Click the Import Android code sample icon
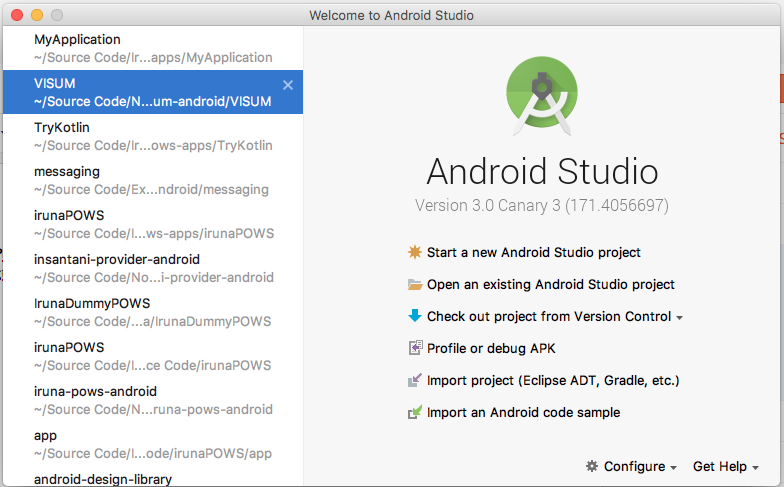Screen dimensions: 784x487 point(415,412)
